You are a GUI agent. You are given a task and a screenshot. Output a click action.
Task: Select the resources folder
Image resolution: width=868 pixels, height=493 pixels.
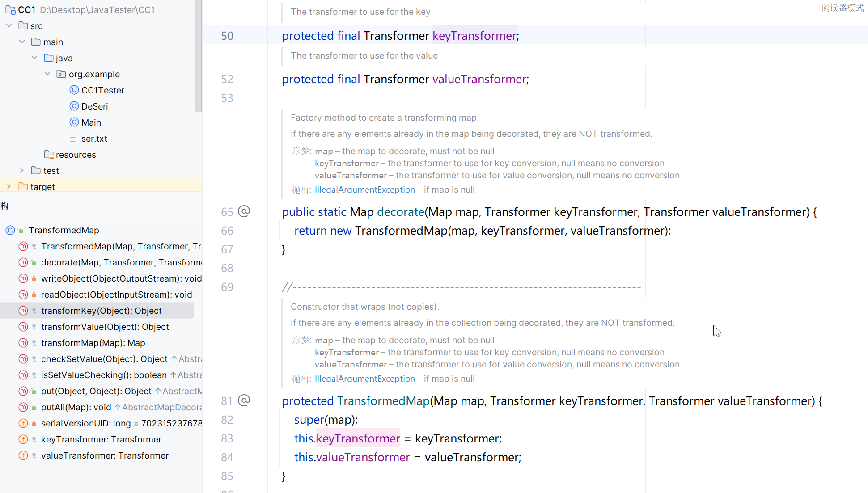(76, 155)
